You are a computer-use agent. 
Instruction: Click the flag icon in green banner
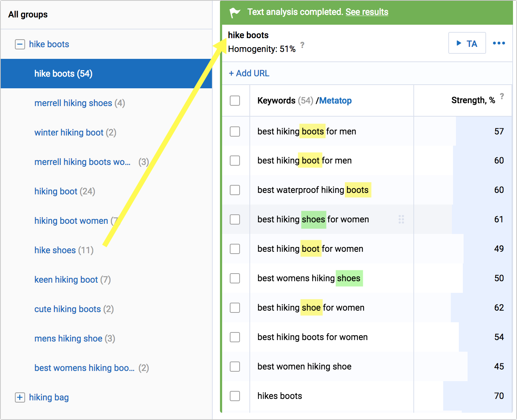(235, 12)
